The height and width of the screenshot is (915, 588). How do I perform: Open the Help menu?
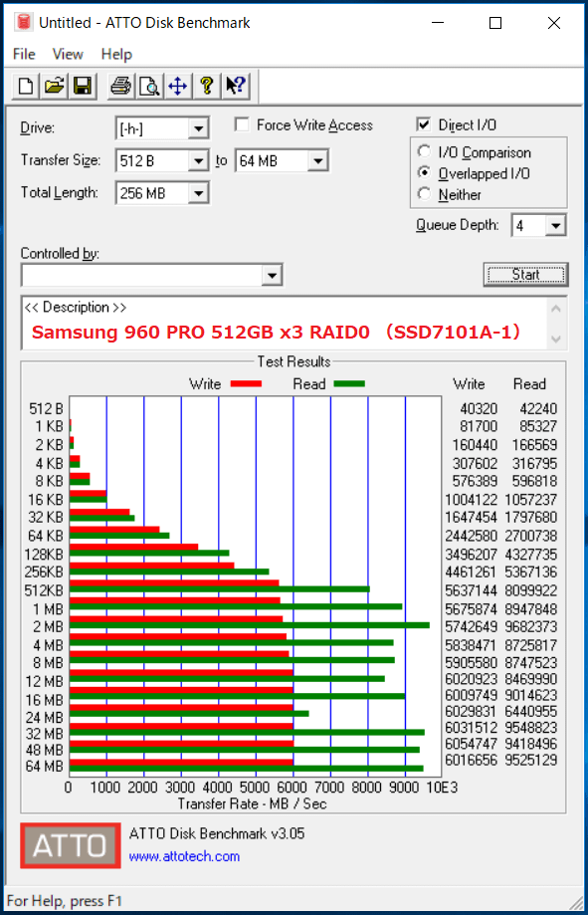click(116, 55)
